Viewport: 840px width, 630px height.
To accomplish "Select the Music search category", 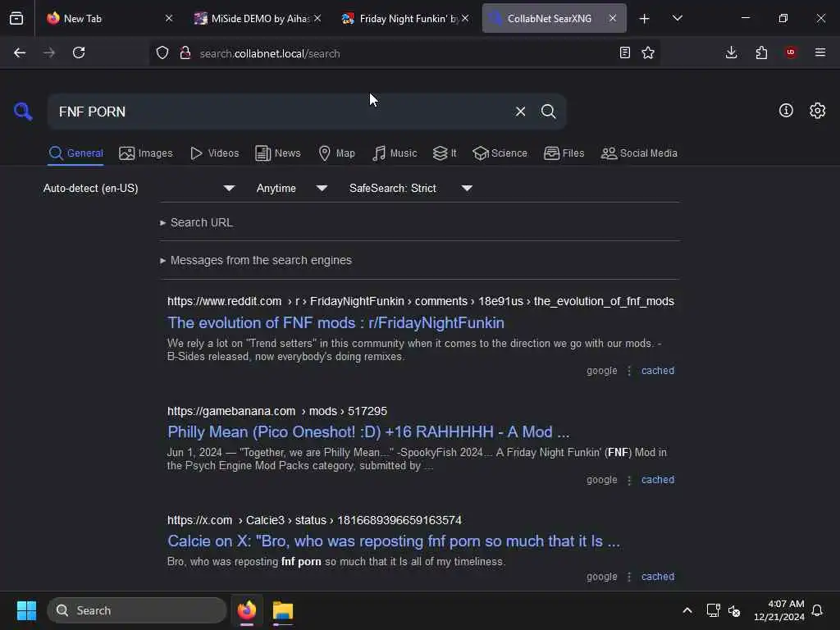I will [395, 153].
